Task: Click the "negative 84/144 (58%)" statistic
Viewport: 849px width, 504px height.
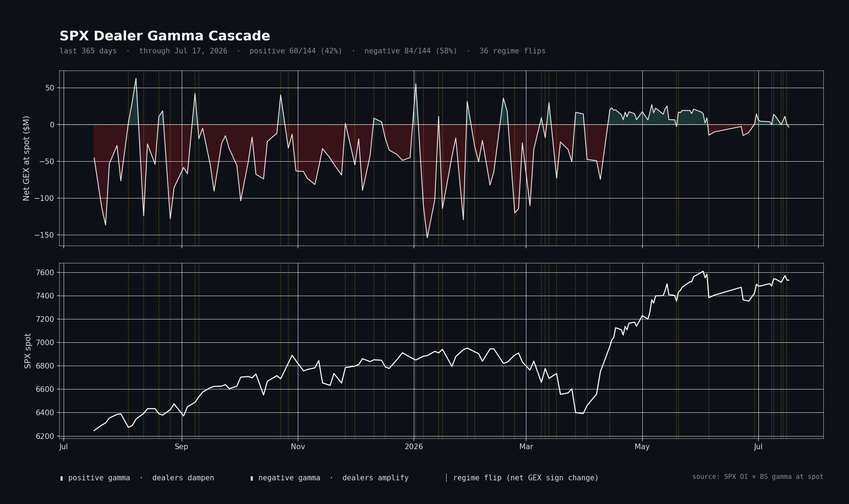Action: [411, 51]
